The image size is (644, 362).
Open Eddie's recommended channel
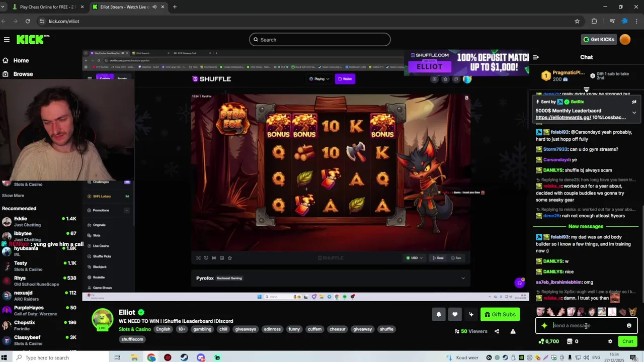(x=40, y=221)
